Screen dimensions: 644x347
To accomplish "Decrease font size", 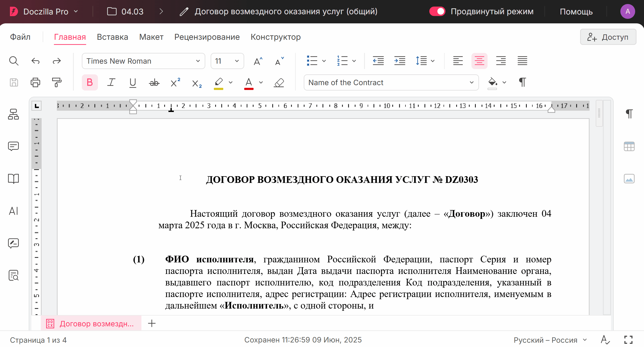I will 279,61.
